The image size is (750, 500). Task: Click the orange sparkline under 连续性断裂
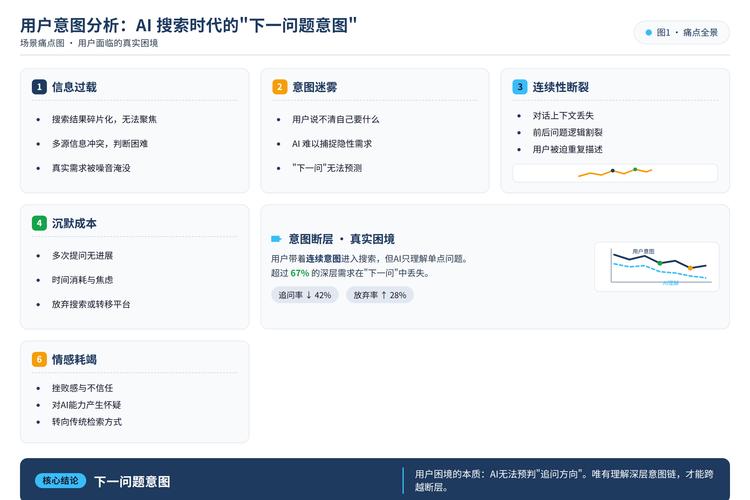click(x=615, y=172)
